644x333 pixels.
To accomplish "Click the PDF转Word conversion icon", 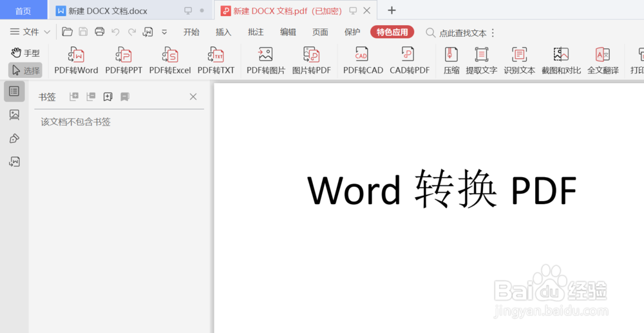I will pyautogui.click(x=77, y=61).
